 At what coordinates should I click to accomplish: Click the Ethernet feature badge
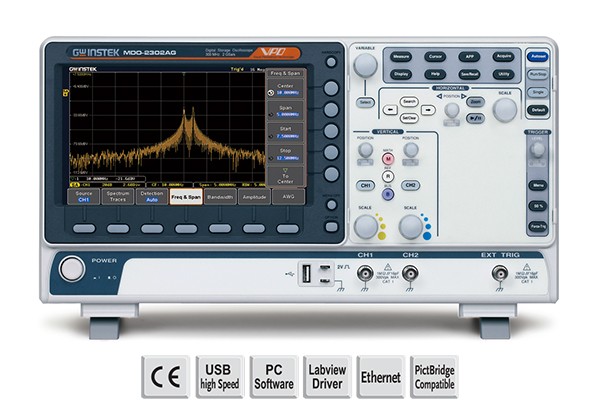coord(380,378)
